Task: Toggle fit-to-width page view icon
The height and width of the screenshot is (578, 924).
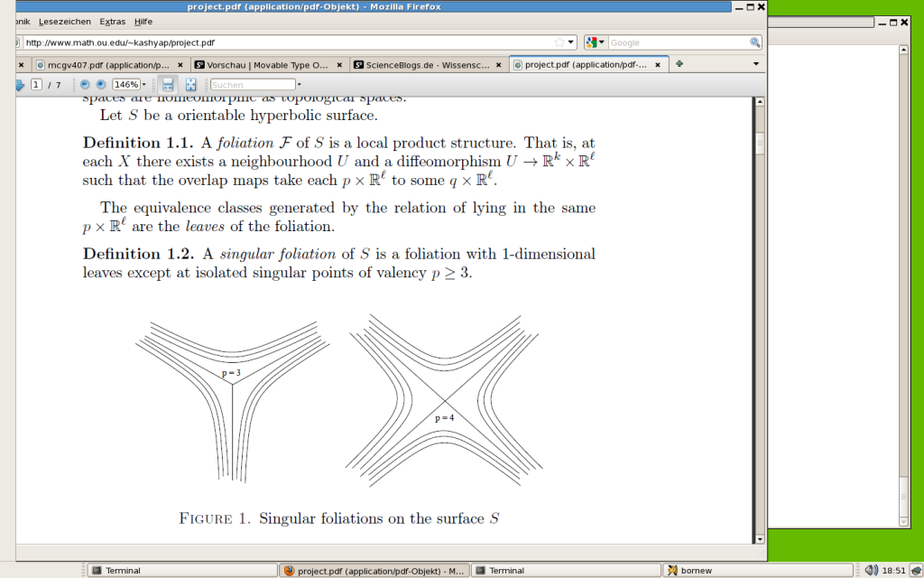Action: (167, 84)
